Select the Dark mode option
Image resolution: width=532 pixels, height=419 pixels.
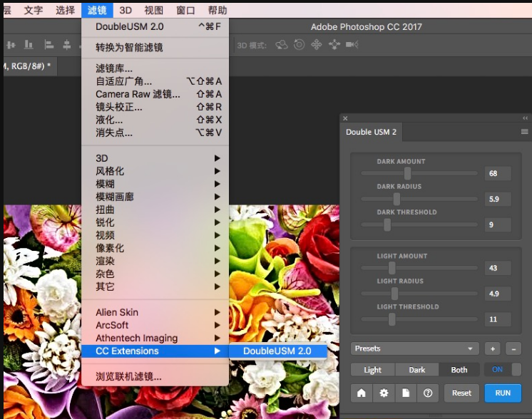click(x=416, y=370)
